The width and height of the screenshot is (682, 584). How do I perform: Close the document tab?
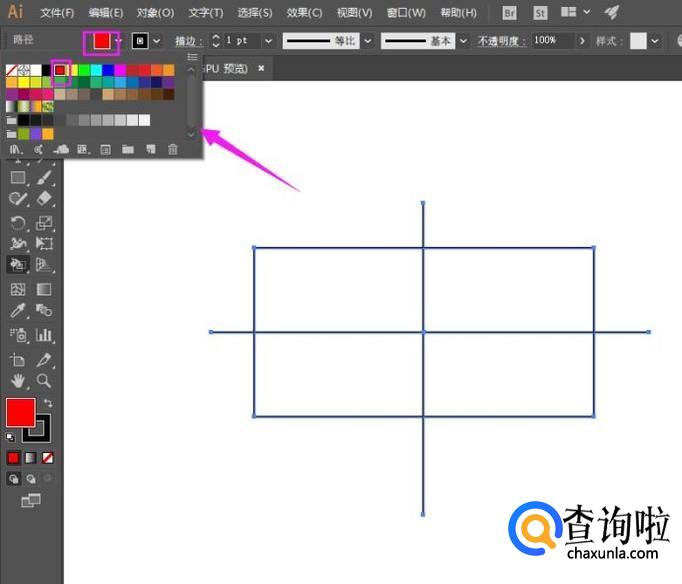click(261, 68)
